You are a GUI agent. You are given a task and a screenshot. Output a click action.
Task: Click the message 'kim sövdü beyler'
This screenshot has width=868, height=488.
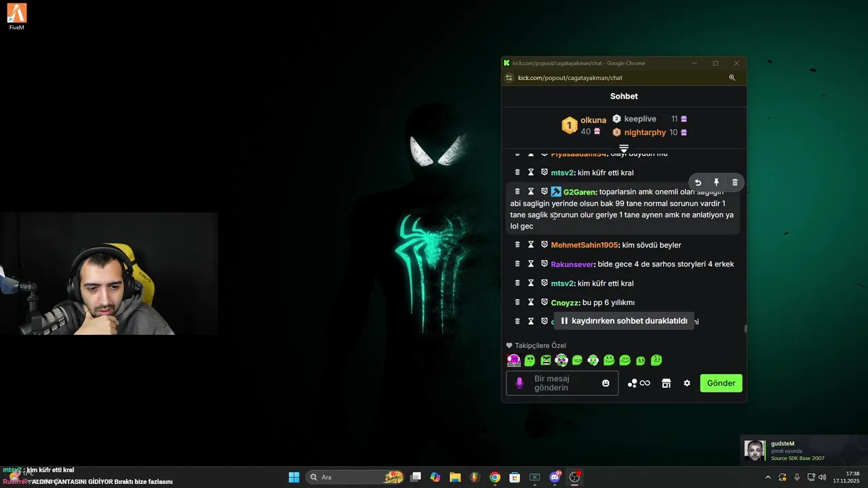[652, 245]
